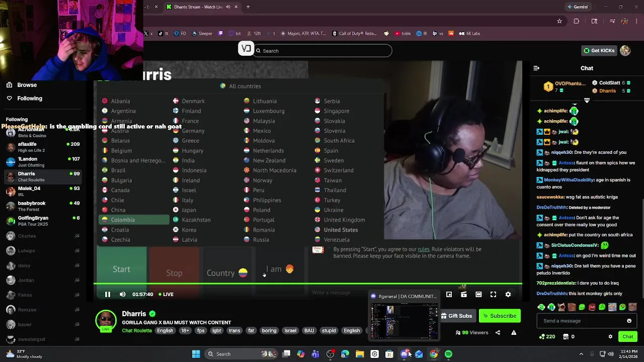Click the Subscribe button

coord(500,316)
